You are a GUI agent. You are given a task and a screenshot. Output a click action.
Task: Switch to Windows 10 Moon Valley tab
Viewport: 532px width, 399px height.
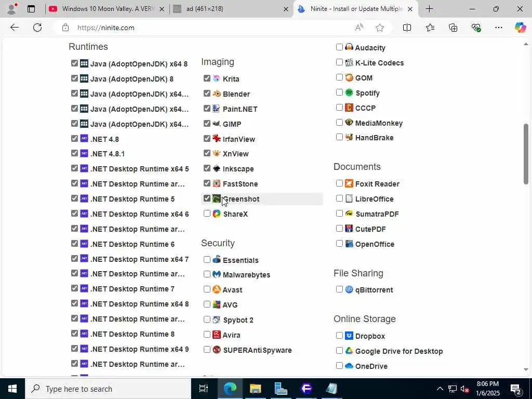pyautogui.click(x=107, y=9)
